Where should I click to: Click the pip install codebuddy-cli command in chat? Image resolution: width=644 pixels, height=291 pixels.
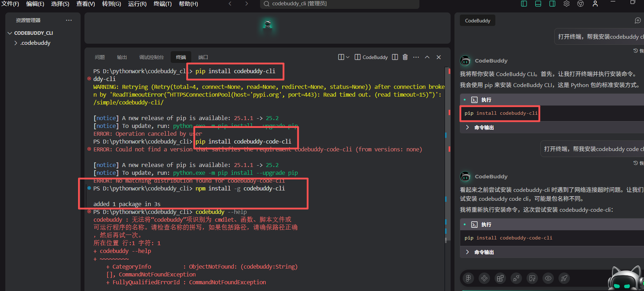[x=501, y=113]
